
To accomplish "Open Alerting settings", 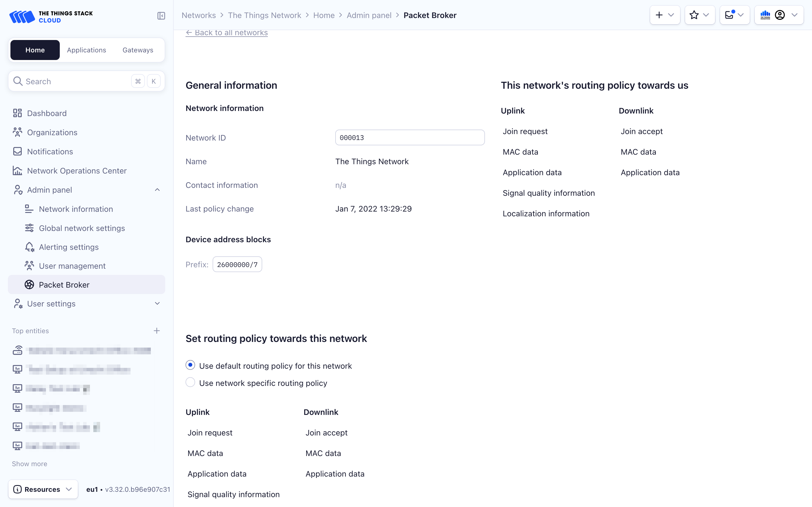I will coord(69,247).
